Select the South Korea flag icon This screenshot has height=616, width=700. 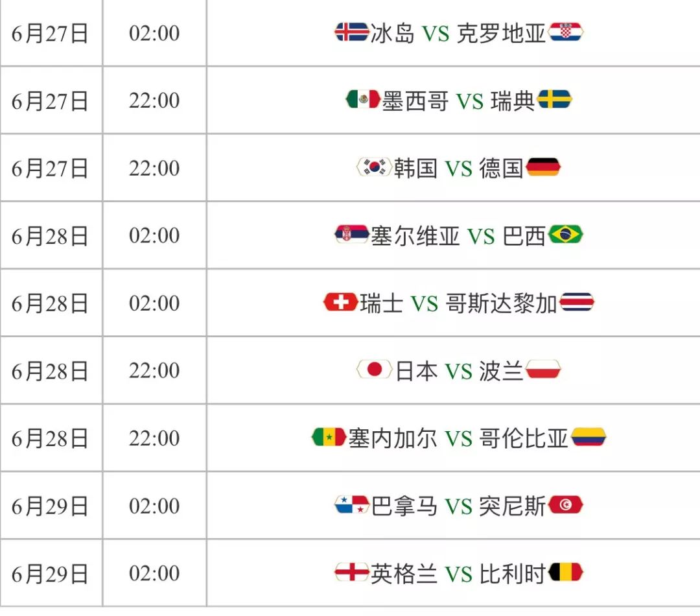click(x=374, y=167)
